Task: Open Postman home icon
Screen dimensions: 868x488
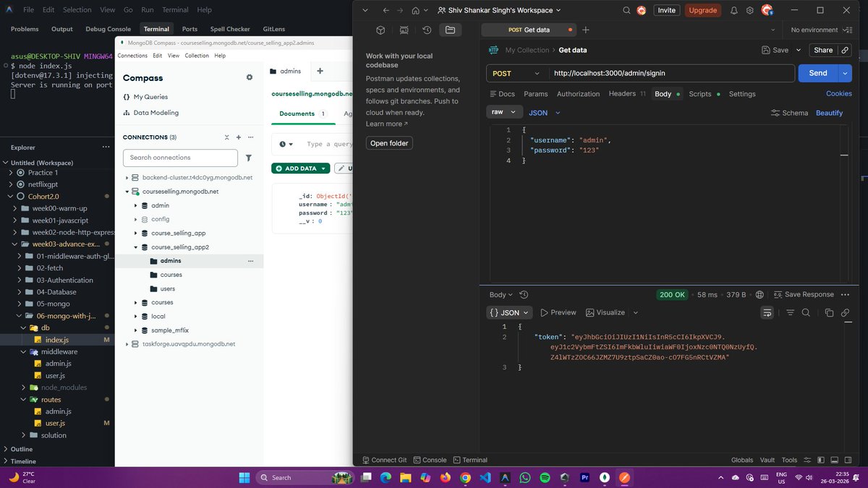Action: [x=415, y=10]
